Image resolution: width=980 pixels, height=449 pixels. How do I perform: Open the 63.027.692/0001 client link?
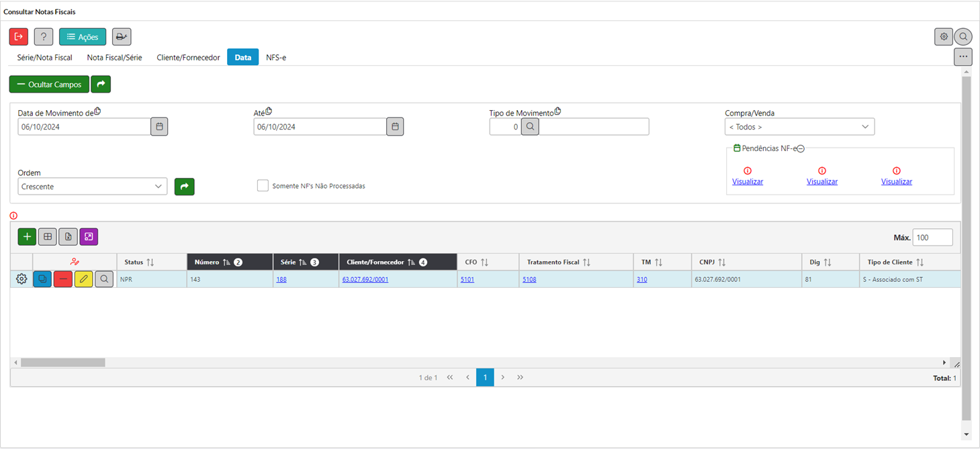point(365,279)
